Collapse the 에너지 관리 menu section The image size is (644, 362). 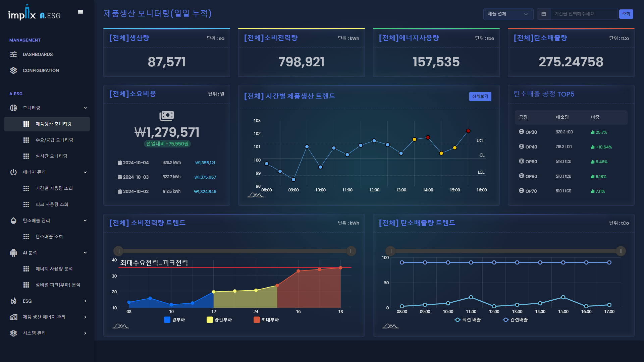(x=85, y=172)
